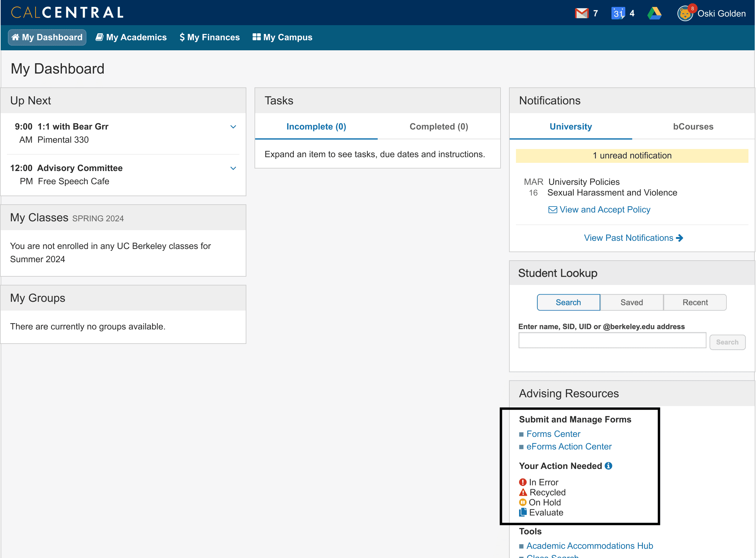Open the Google Drive icon
Screen dimensions: 756x558
[x=654, y=14]
